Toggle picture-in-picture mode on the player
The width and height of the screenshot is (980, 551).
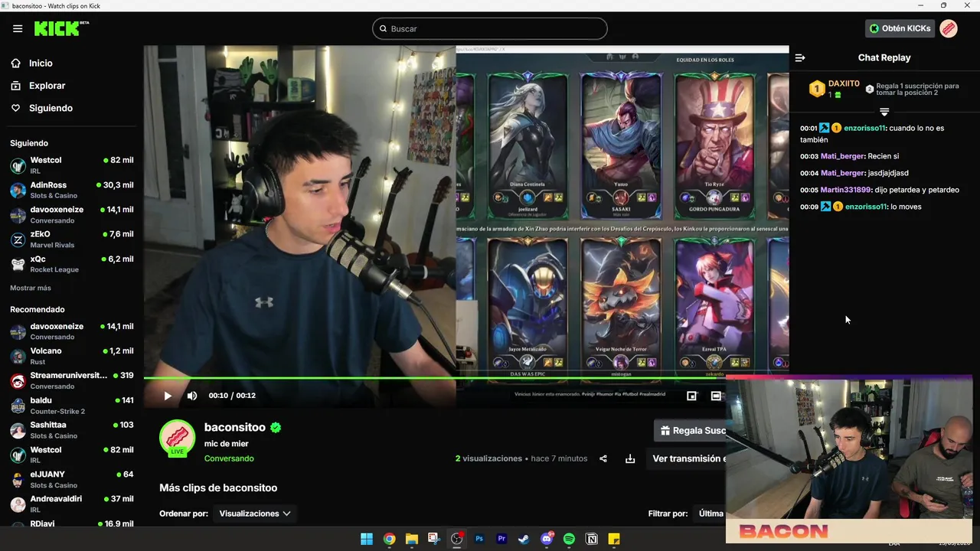tap(692, 396)
